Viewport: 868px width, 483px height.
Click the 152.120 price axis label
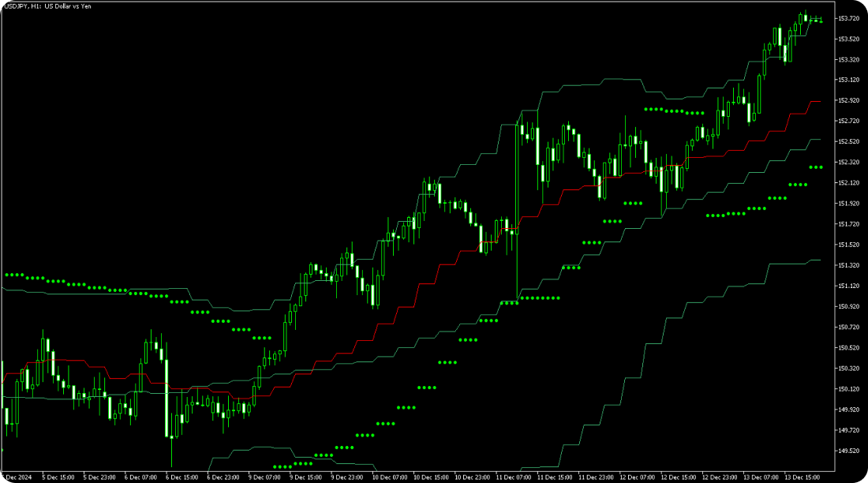click(x=848, y=183)
